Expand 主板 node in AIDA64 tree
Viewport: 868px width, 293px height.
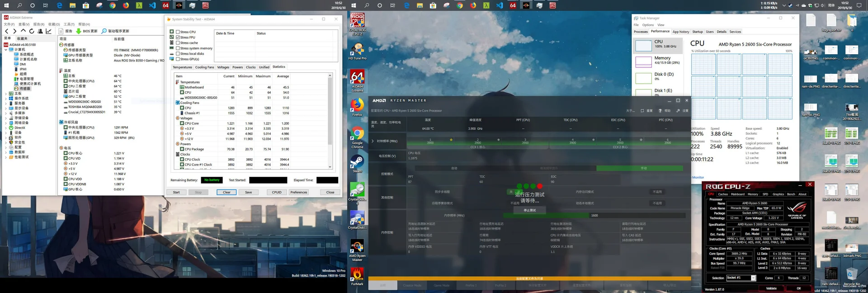pos(6,94)
